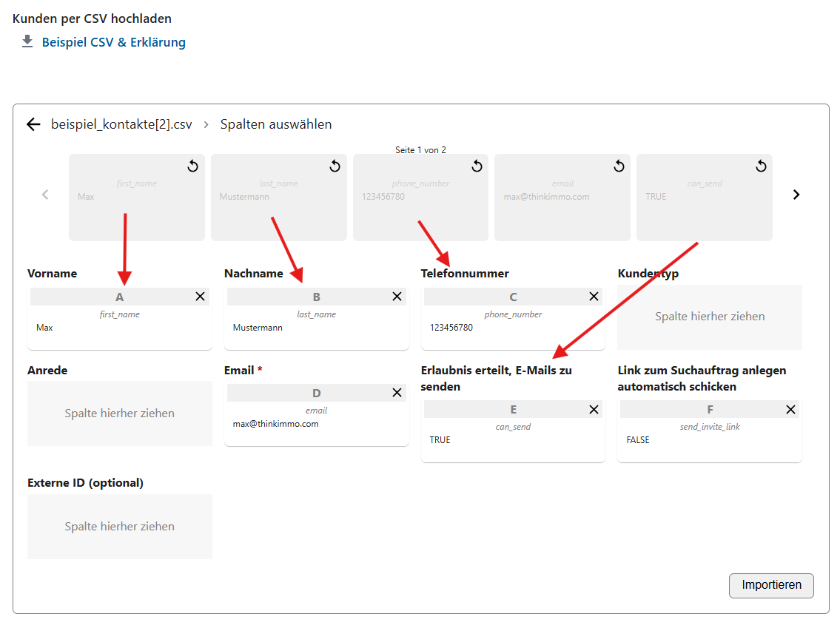
Task: Remove column B from Nachname
Action: tap(397, 297)
